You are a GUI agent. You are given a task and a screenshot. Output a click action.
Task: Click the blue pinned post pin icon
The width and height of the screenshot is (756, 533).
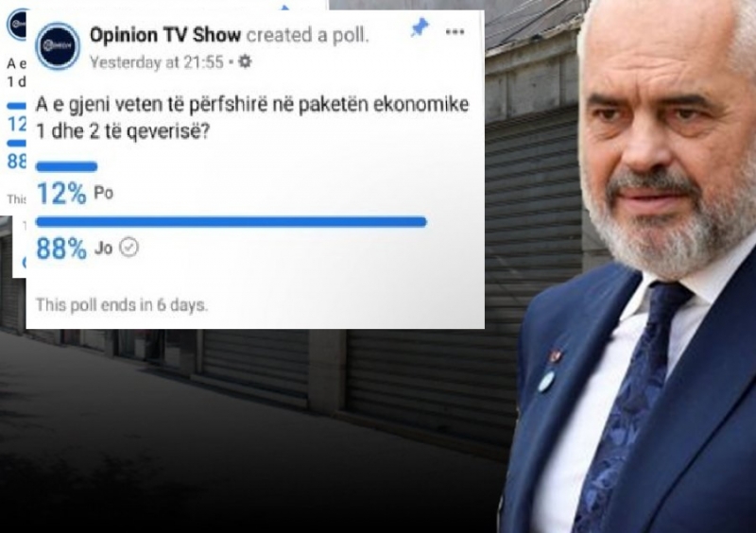(420, 28)
